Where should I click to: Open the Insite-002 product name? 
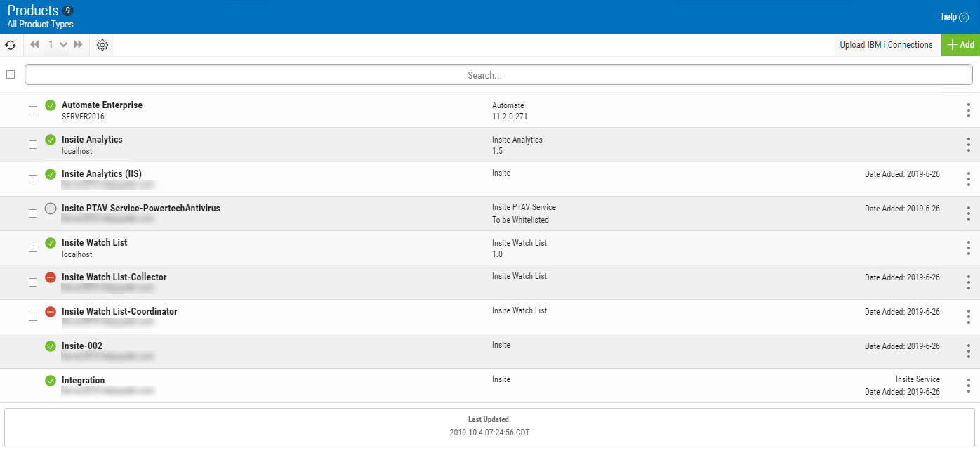tap(82, 346)
